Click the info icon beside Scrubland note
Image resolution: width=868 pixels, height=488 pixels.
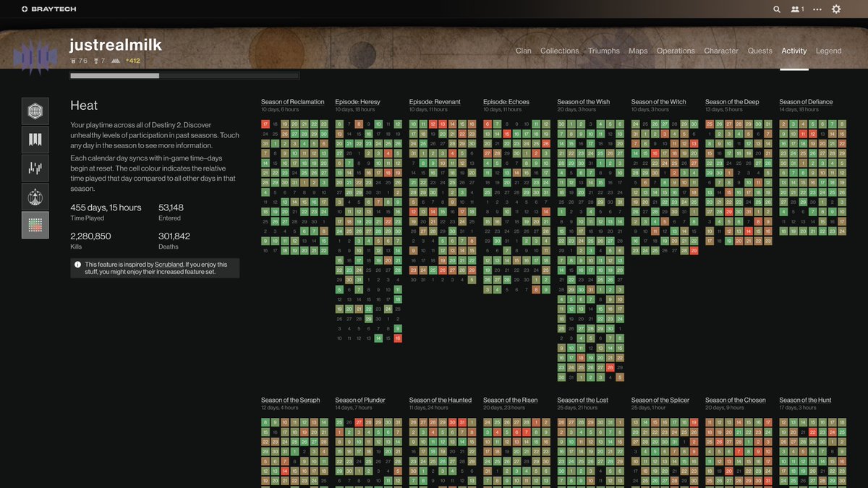pyautogui.click(x=77, y=265)
